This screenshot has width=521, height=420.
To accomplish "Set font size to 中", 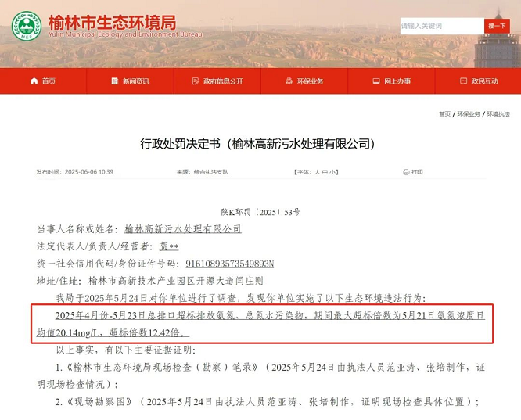I will pyautogui.click(x=325, y=172).
